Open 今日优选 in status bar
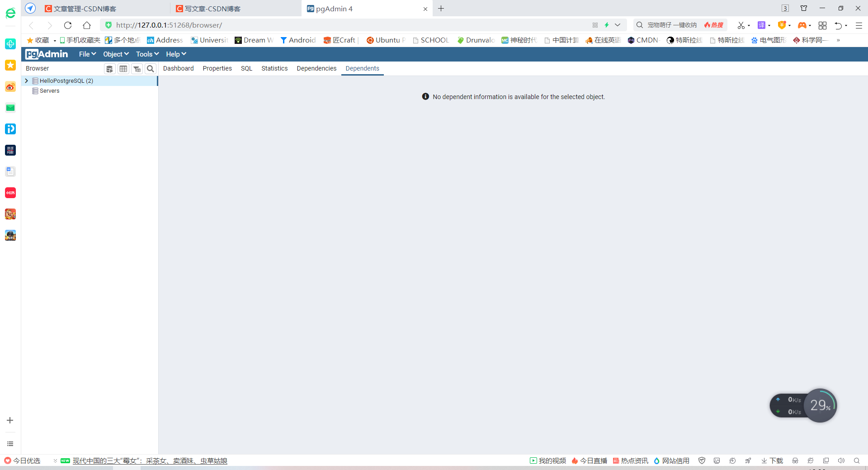This screenshot has width=868, height=470. coord(22,461)
